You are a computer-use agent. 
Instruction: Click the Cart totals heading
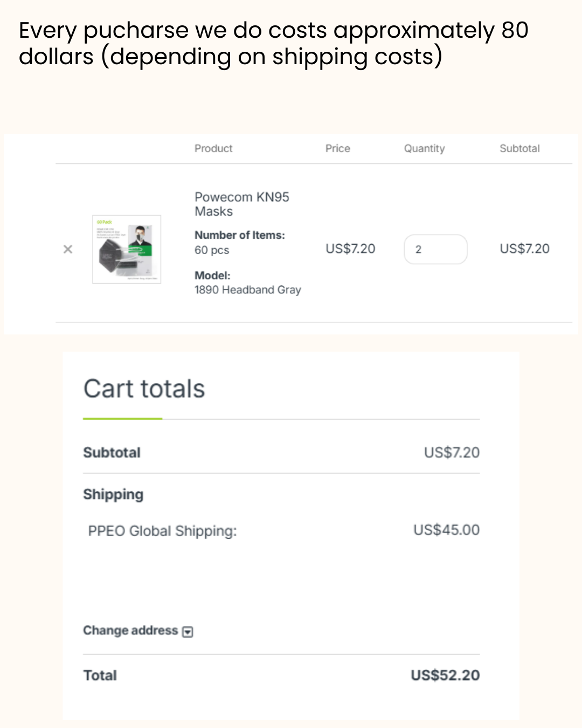click(144, 389)
